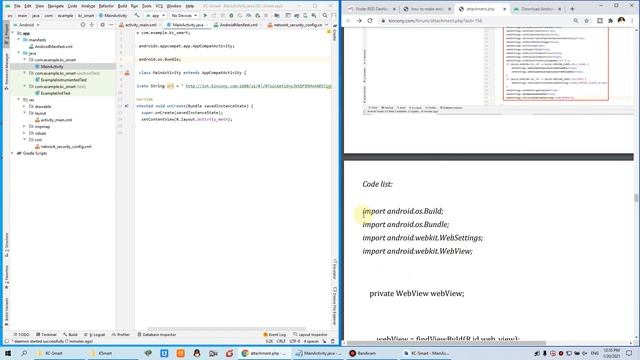Open the Android project view dropdown
Screen dimensions: 640x360
tap(27, 25)
